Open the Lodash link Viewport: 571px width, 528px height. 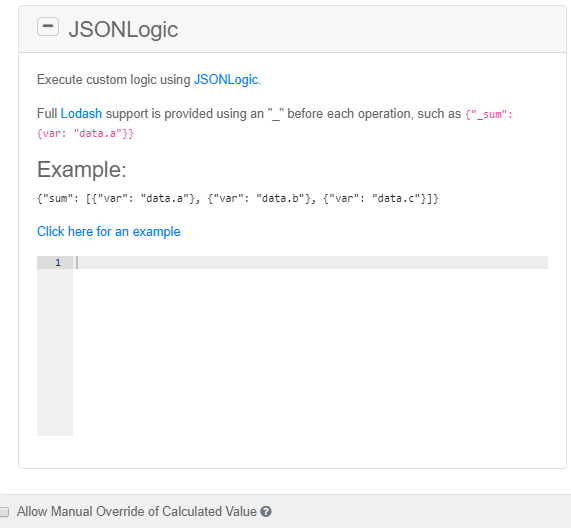(x=81, y=114)
